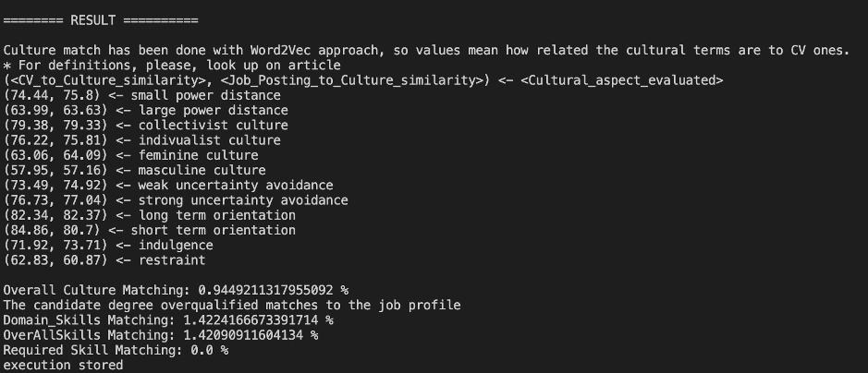Click the CV_to_Culture_similarity legend line
Image resolution: width=868 pixels, height=373 pixels.
[363, 80]
